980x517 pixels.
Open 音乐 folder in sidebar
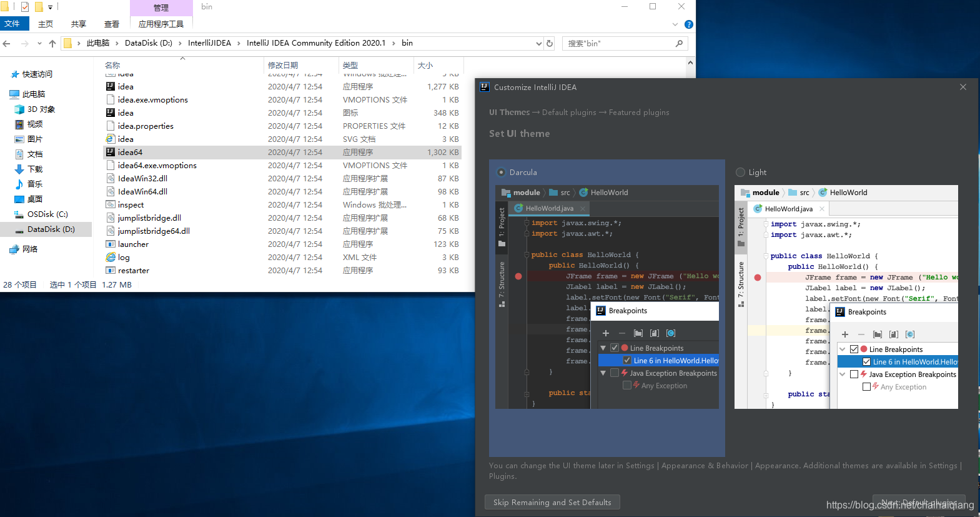35,184
